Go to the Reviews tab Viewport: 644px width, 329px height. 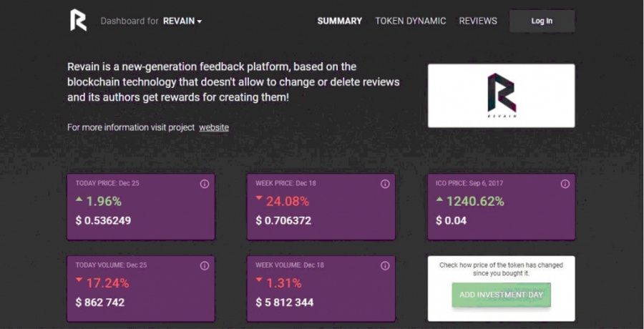(x=478, y=21)
